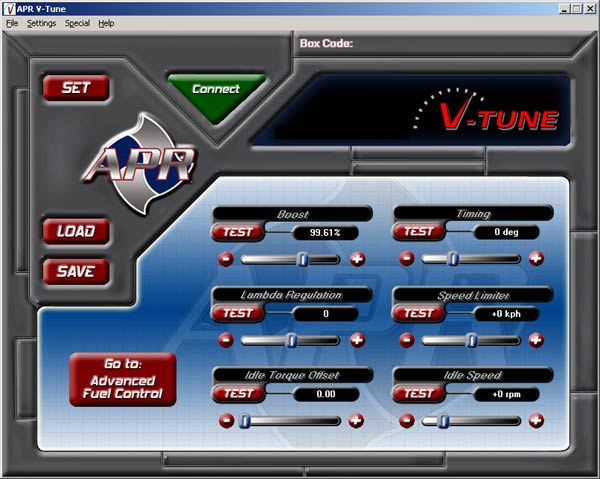
Task: Open the Help menu
Action: point(106,23)
